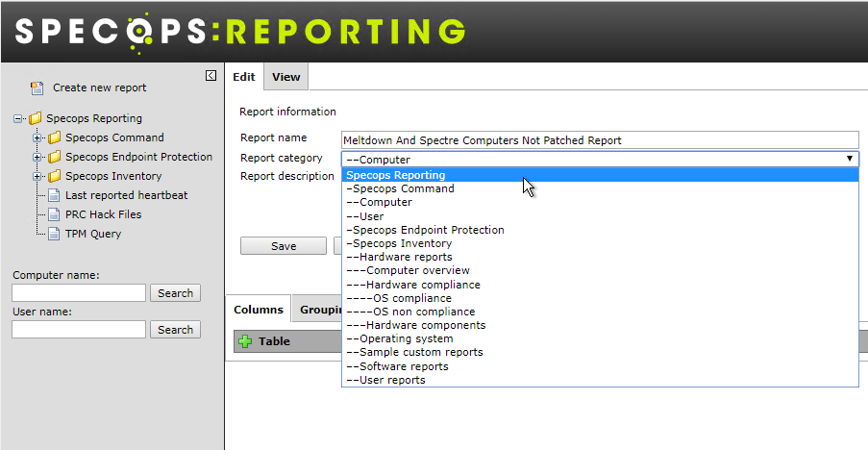Choose --User category option
868x450 pixels.
tap(600, 216)
